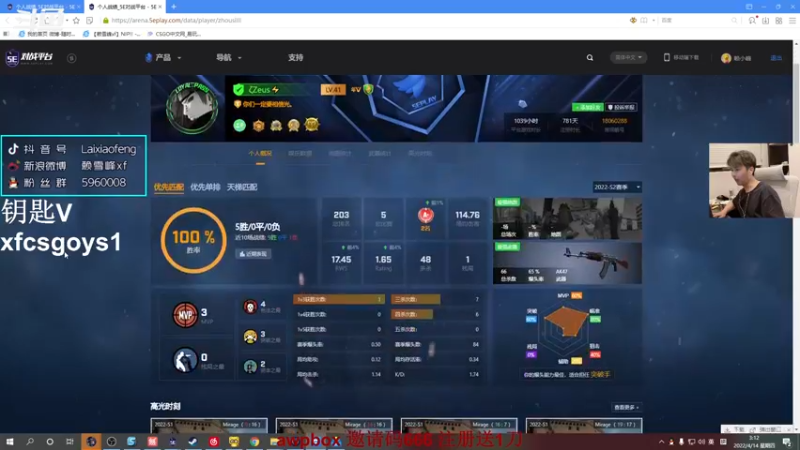This screenshot has width=800, height=450.
Task: Click the MVP percentage label on the radar
Action: pos(569,295)
